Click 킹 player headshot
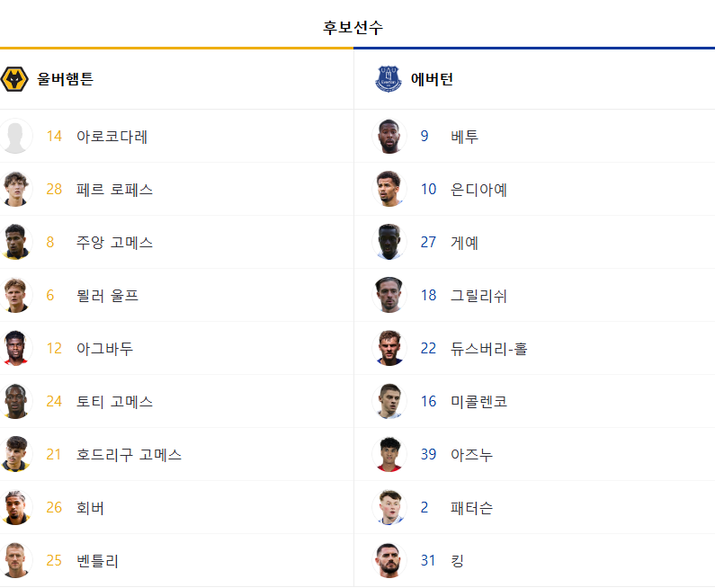 pyautogui.click(x=389, y=560)
